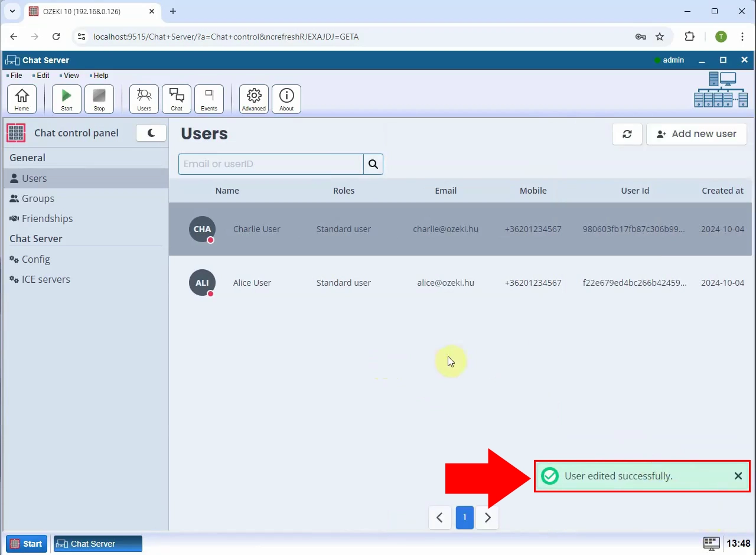The height and width of the screenshot is (555, 756).
Task: Select Users in the sidebar
Action: click(x=86, y=178)
